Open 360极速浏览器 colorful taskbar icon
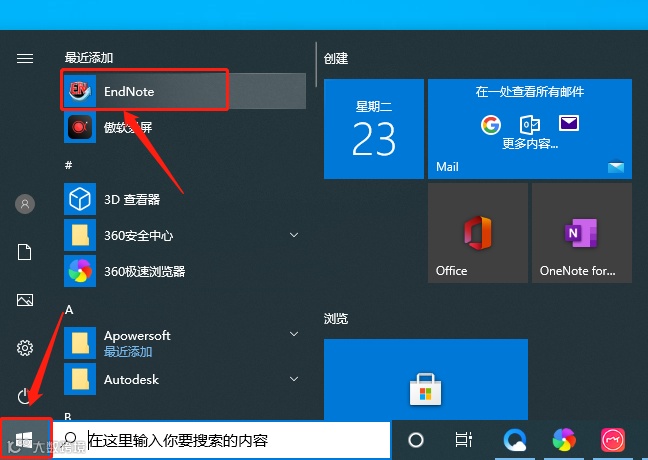 tap(564, 440)
